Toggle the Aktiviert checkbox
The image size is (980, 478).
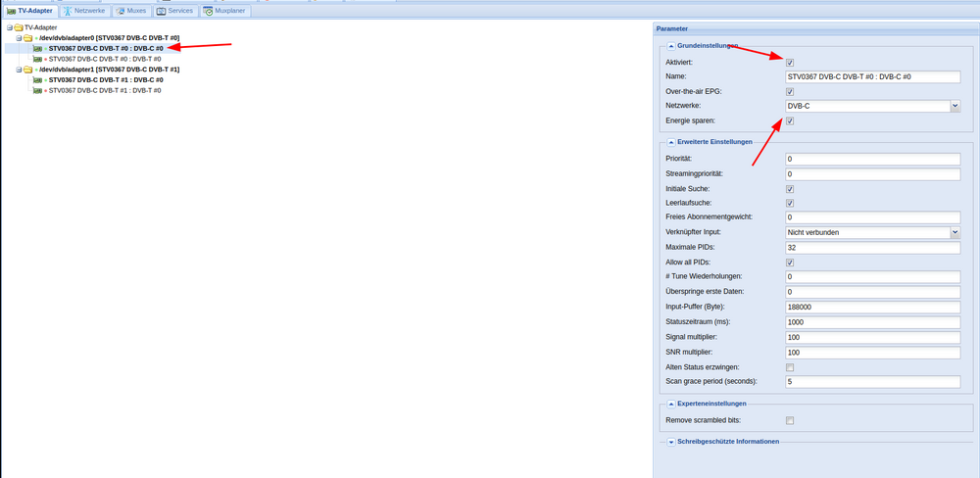[x=790, y=63]
